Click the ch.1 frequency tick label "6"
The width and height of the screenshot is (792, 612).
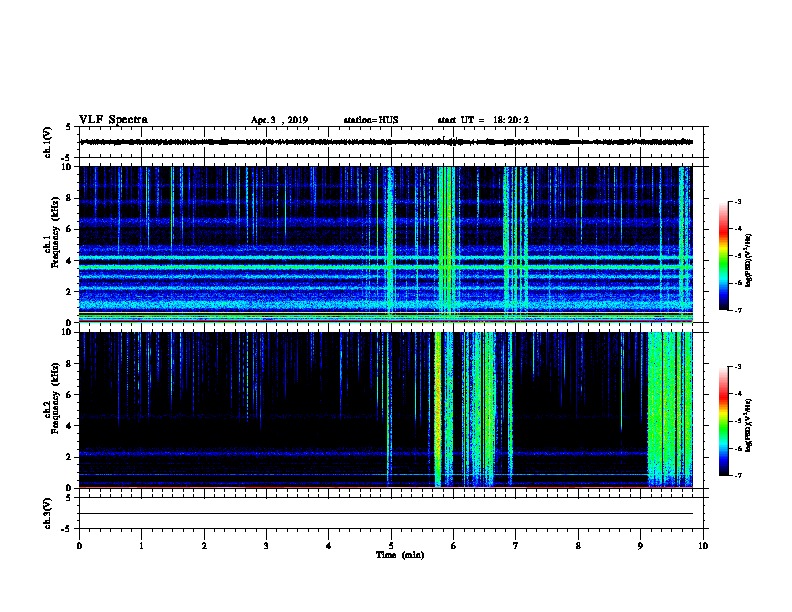tap(69, 229)
